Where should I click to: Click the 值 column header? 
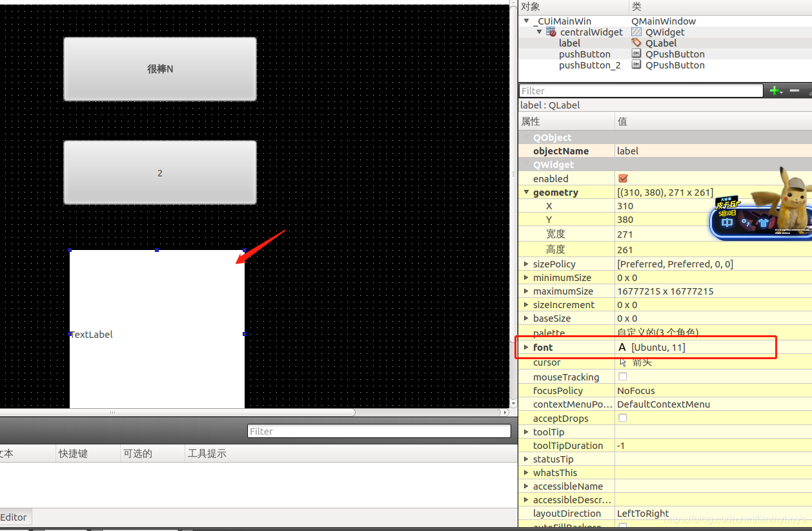pyautogui.click(x=713, y=121)
